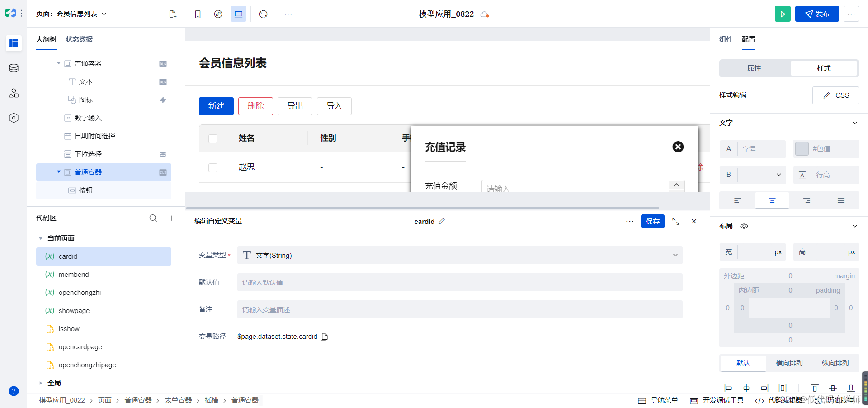Open more options in variable editor
The image size is (868, 408).
(630, 221)
